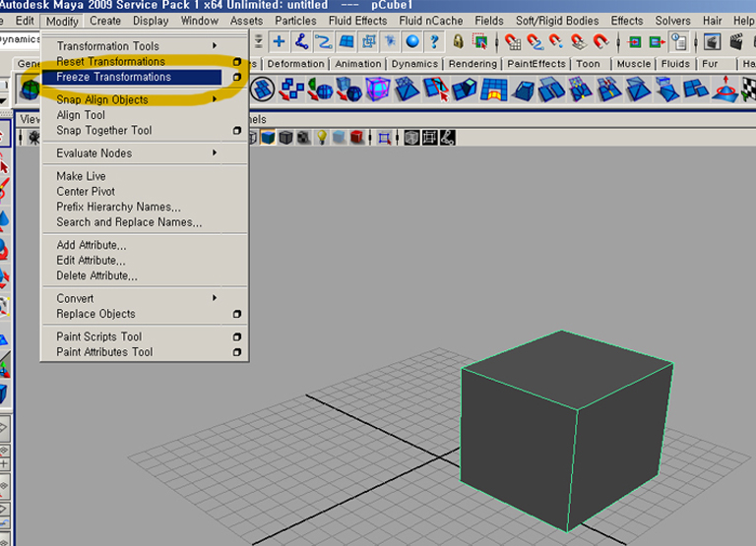Toggle the make live magnet icon
This screenshot has width=756, height=546.
point(600,42)
